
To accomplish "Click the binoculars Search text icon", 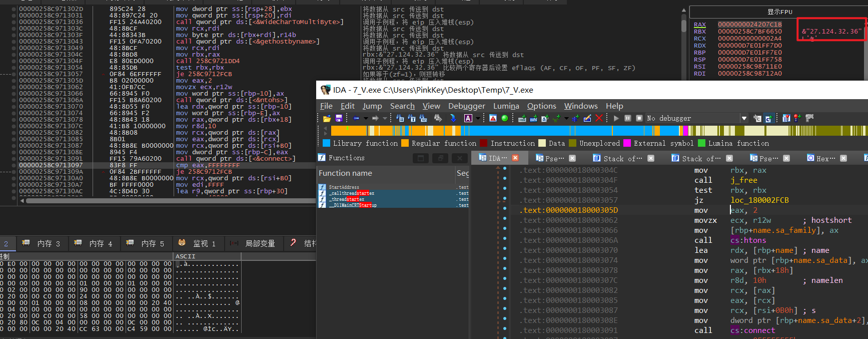I will point(412,118).
